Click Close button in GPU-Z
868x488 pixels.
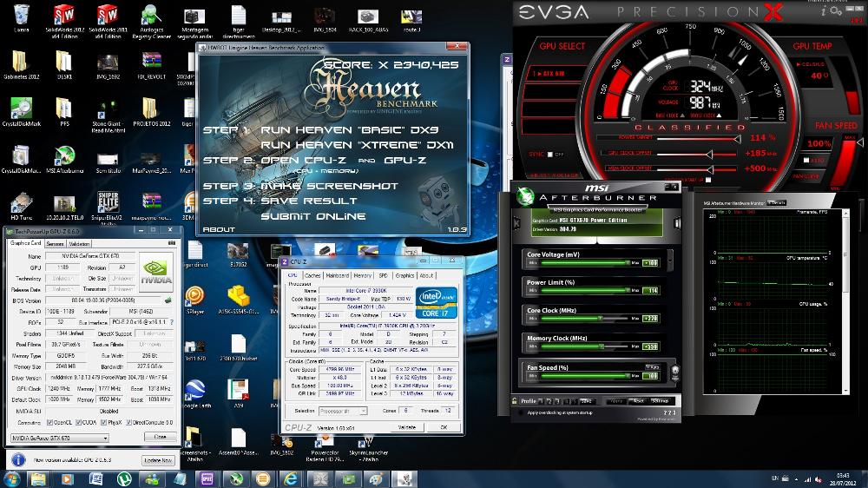[160, 437]
